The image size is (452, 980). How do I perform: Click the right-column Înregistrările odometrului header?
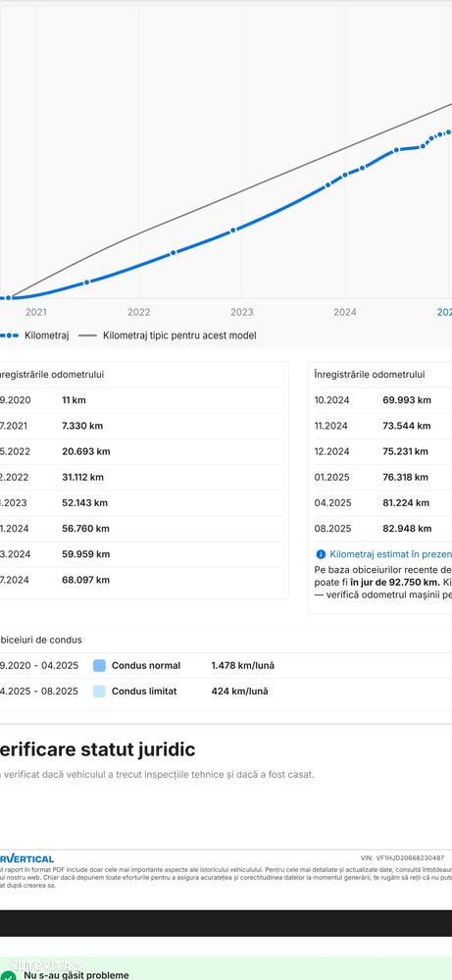pos(370,375)
